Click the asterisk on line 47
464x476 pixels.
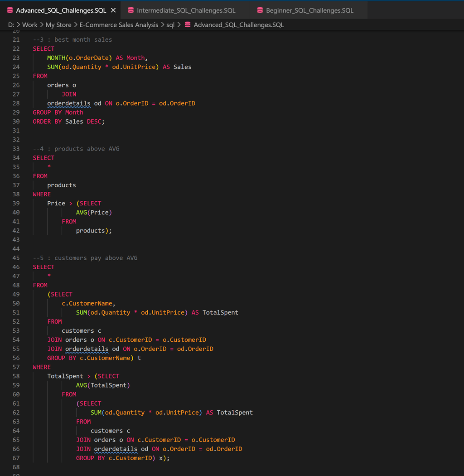[x=49, y=276]
